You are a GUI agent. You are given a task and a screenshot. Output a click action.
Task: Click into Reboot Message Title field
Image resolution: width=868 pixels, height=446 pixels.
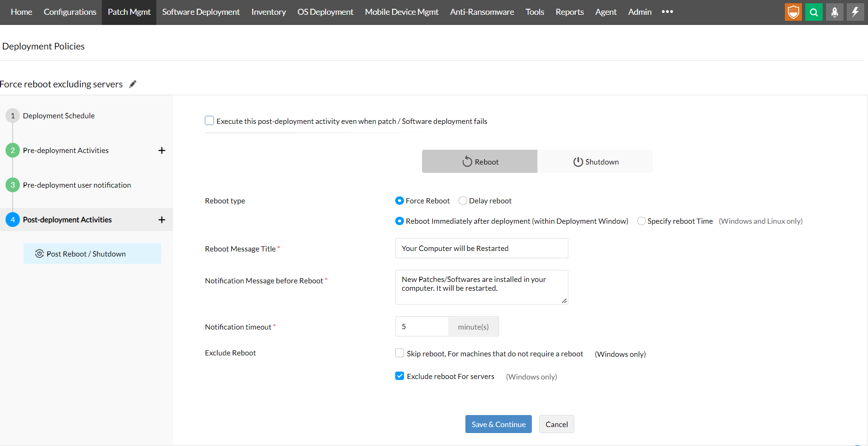coord(482,248)
